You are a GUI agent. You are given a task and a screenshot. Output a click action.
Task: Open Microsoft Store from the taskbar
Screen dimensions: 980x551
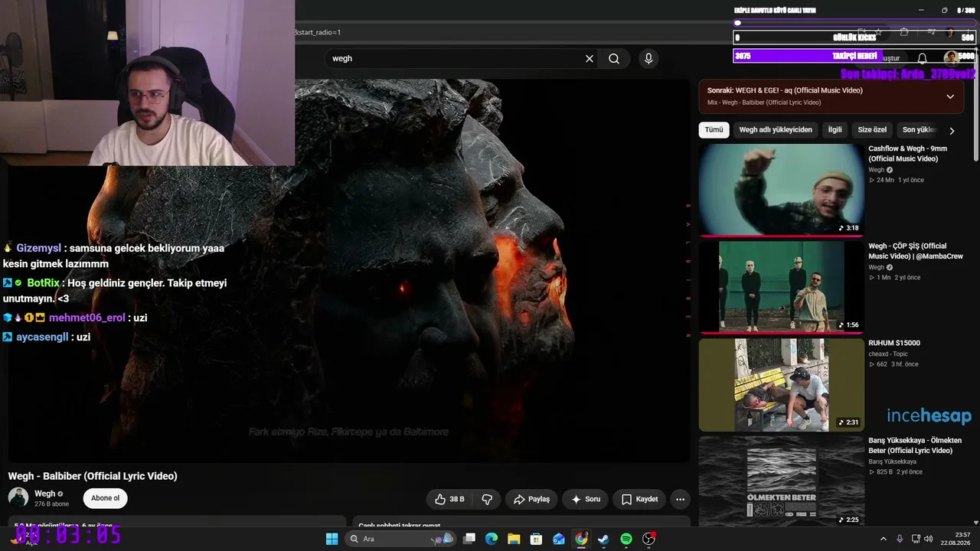(536, 539)
